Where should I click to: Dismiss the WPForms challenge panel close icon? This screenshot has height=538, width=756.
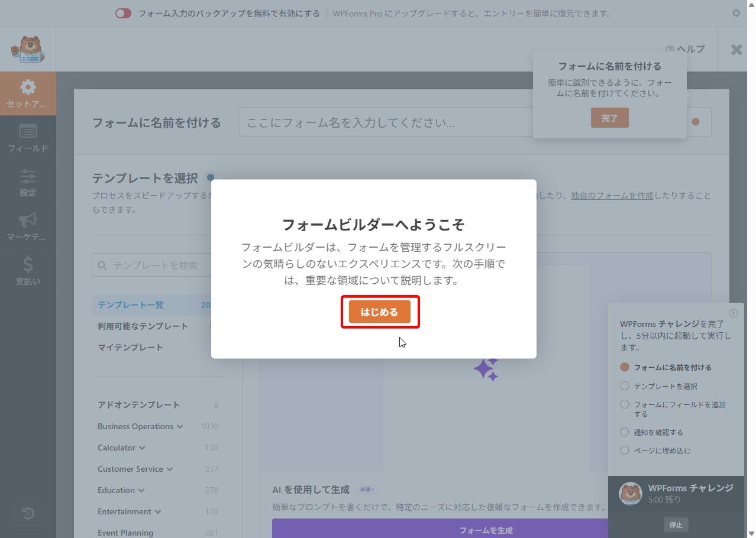(x=734, y=313)
